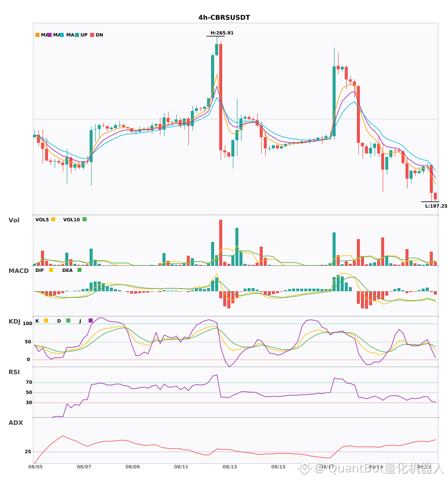This screenshot has height=481, width=448.
Task: Click the ADX axis value 25
Action: (28, 452)
